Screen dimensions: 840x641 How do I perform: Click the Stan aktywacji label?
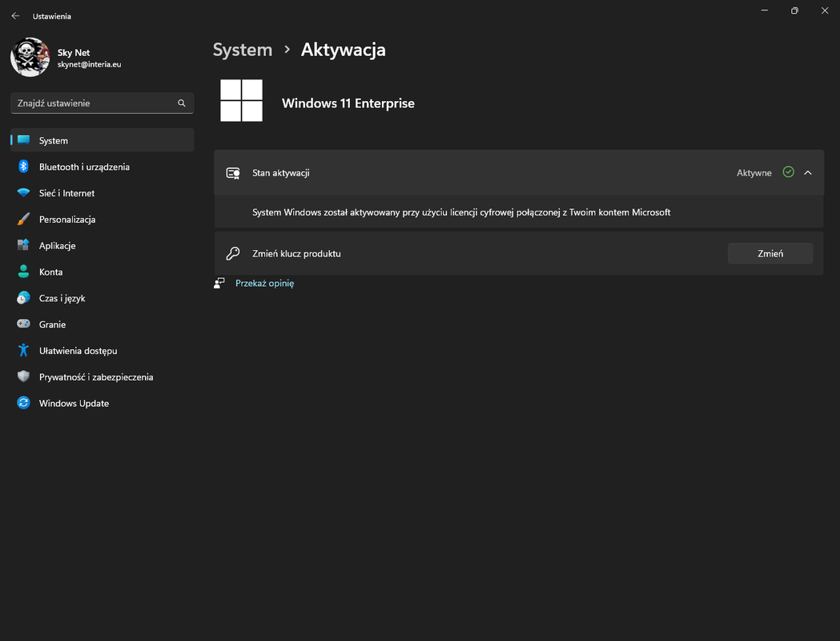point(281,172)
